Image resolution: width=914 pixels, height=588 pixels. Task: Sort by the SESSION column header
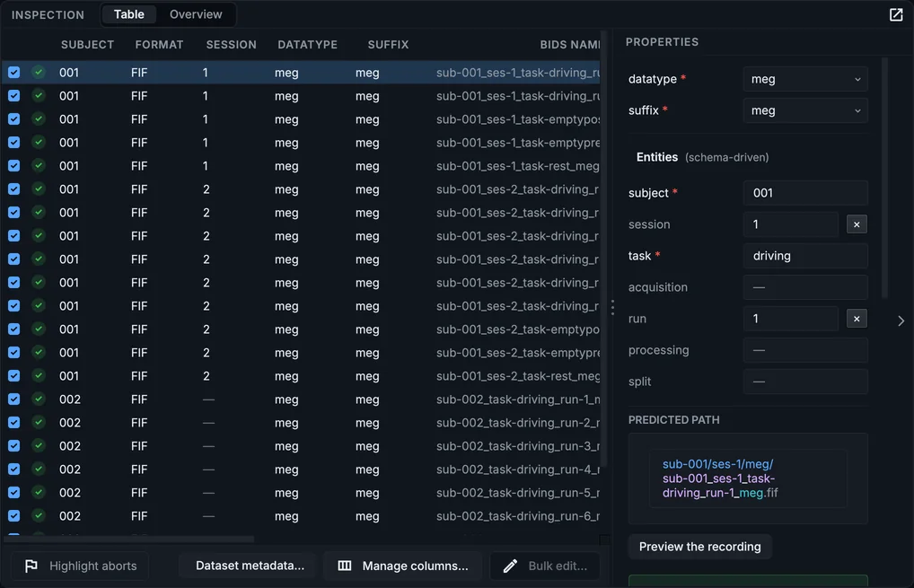point(232,45)
